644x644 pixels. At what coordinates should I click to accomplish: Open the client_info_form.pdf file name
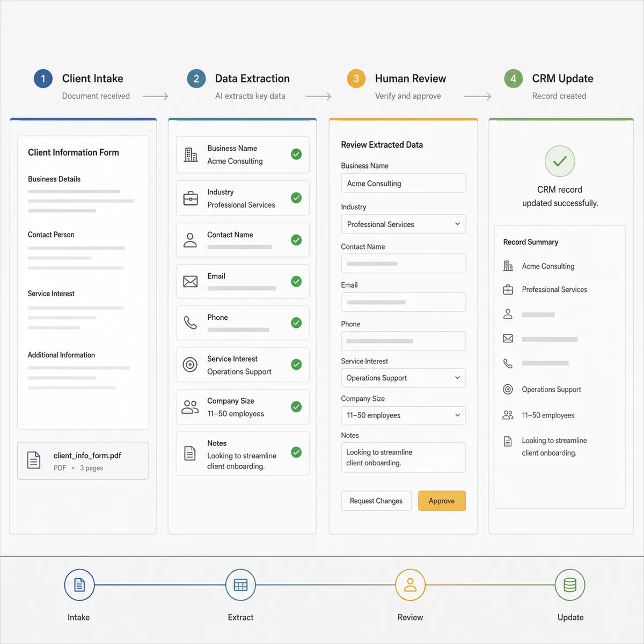tap(87, 456)
